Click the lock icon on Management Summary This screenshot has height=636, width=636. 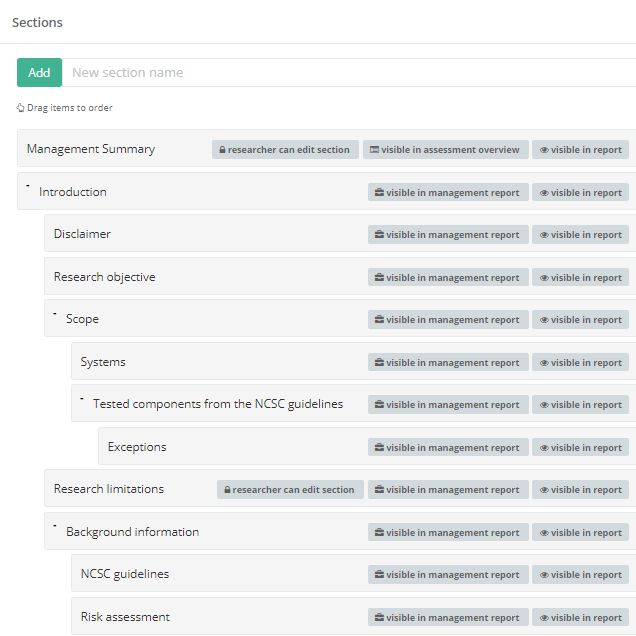tap(222, 150)
